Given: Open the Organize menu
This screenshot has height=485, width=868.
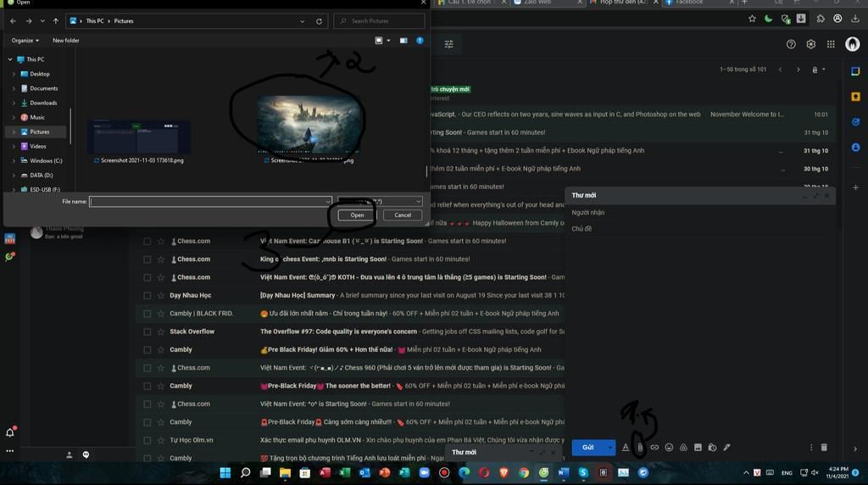Looking at the screenshot, I should pos(25,41).
